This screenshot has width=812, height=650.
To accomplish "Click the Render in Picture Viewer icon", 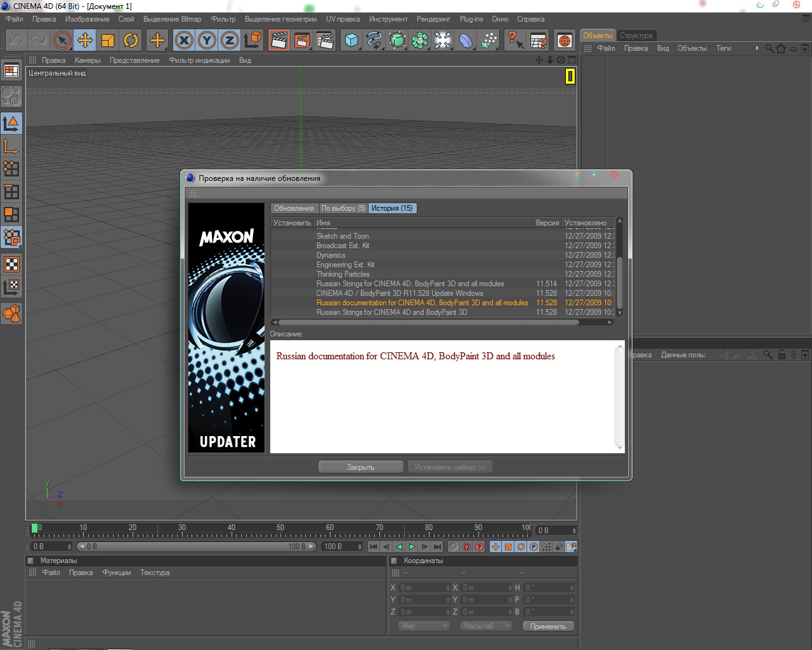I will (x=302, y=41).
